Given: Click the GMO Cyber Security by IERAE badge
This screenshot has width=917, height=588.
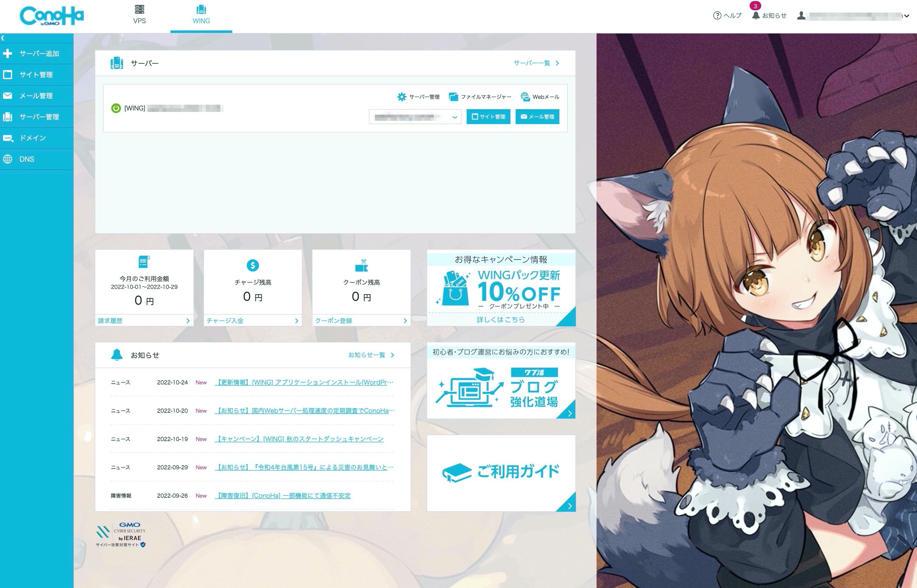Looking at the screenshot, I should click(x=121, y=534).
